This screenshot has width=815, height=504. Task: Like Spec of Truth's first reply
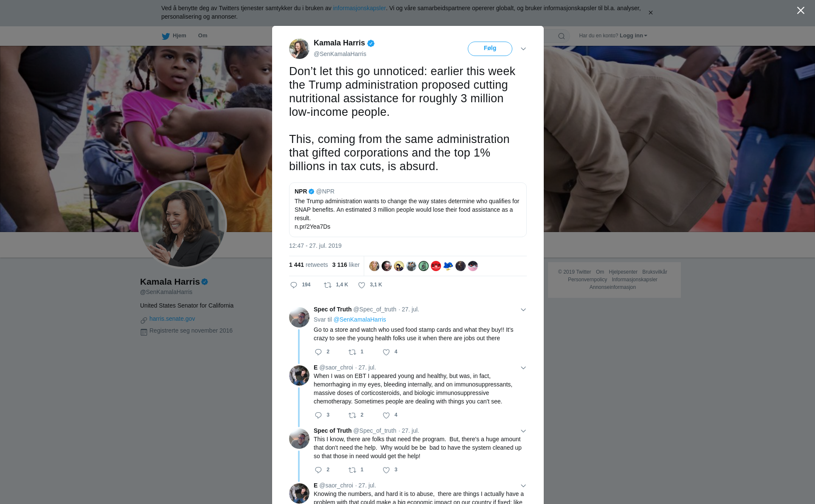tap(386, 352)
